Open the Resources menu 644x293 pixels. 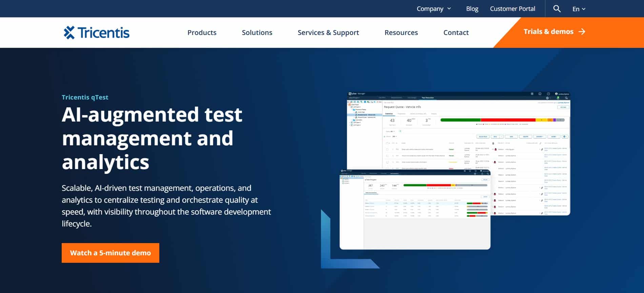click(x=401, y=33)
